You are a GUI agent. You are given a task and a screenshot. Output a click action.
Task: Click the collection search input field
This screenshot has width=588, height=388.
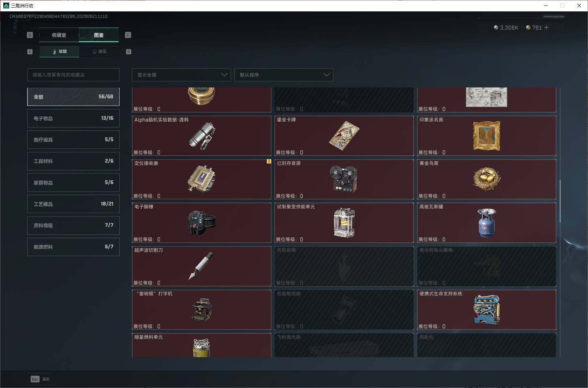pyautogui.click(x=73, y=75)
